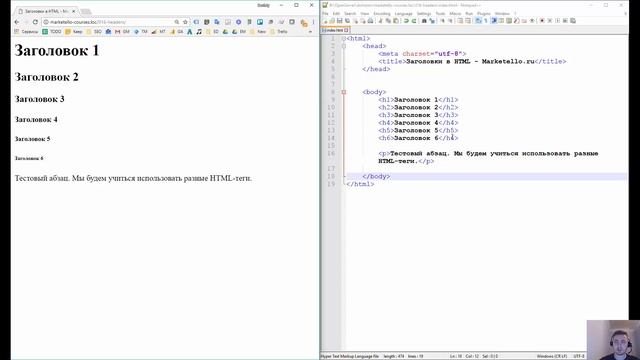This screenshot has width=640, height=360.
Task: Click the green Redo arrow in Notepad++
Action: (414, 20)
